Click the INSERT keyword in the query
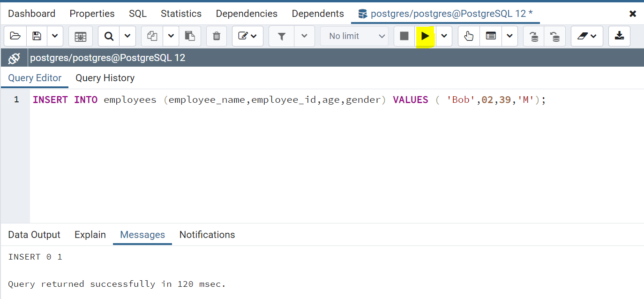This screenshot has height=299, width=644. (x=50, y=100)
